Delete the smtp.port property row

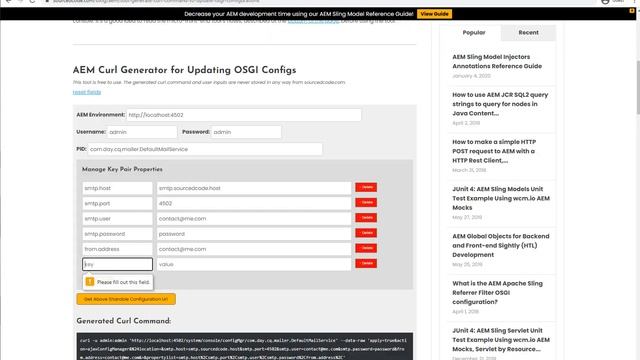click(x=366, y=202)
